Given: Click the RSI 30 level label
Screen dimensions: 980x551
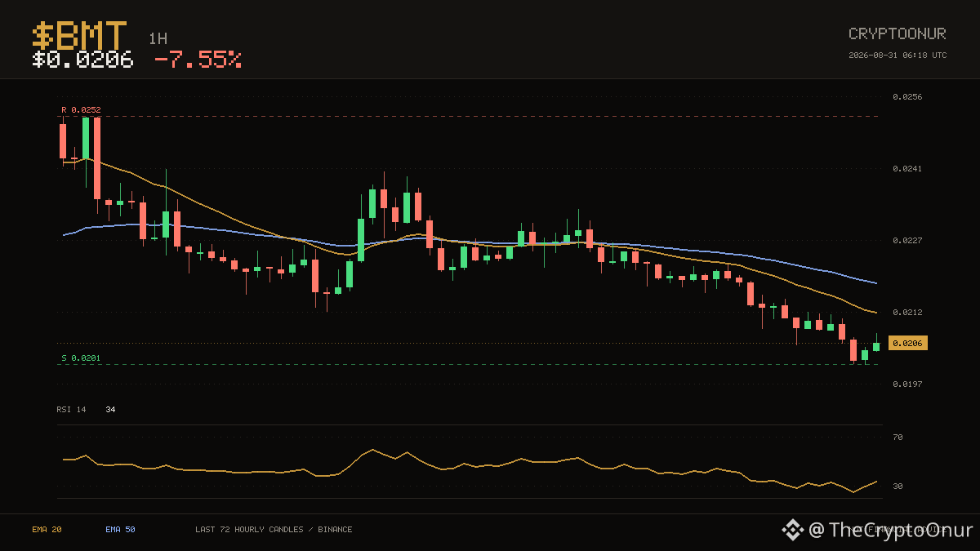Looking at the screenshot, I should [898, 487].
